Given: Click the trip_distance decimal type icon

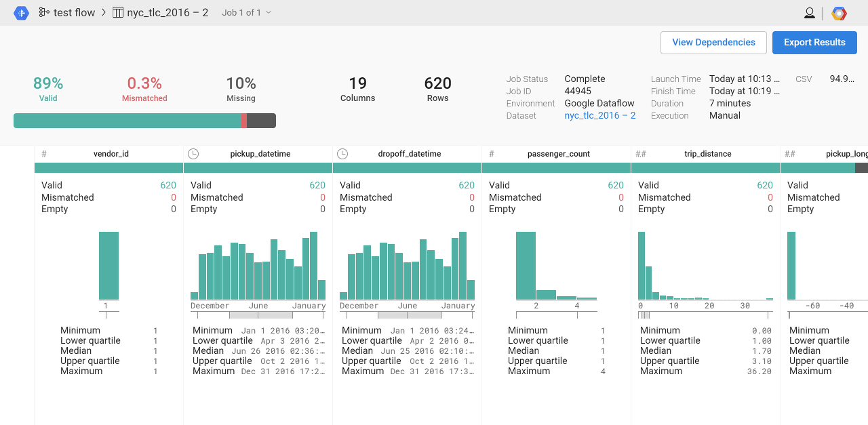Looking at the screenshot, I should (641, 154).
